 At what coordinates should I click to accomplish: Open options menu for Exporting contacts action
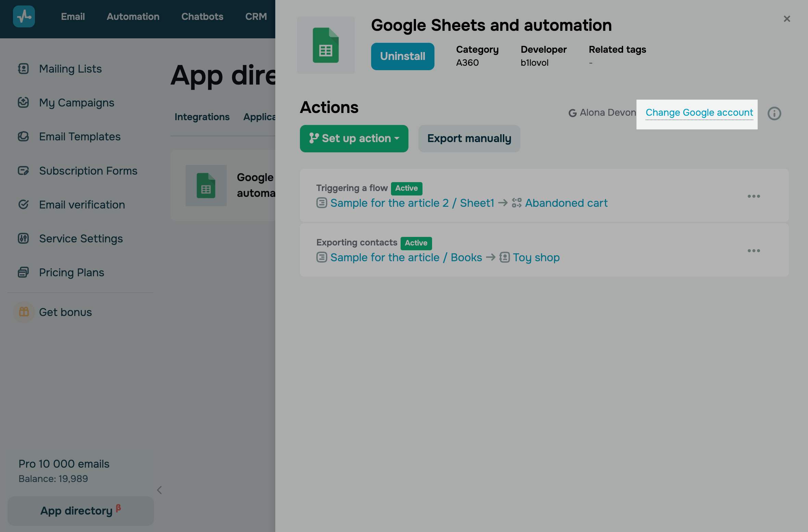(754, 251)
